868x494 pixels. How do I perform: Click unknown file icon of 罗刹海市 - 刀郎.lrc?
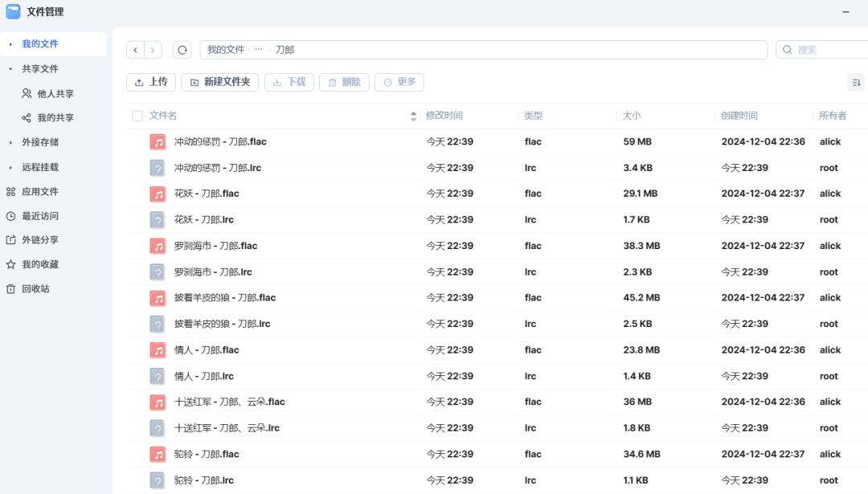[158, 272]
